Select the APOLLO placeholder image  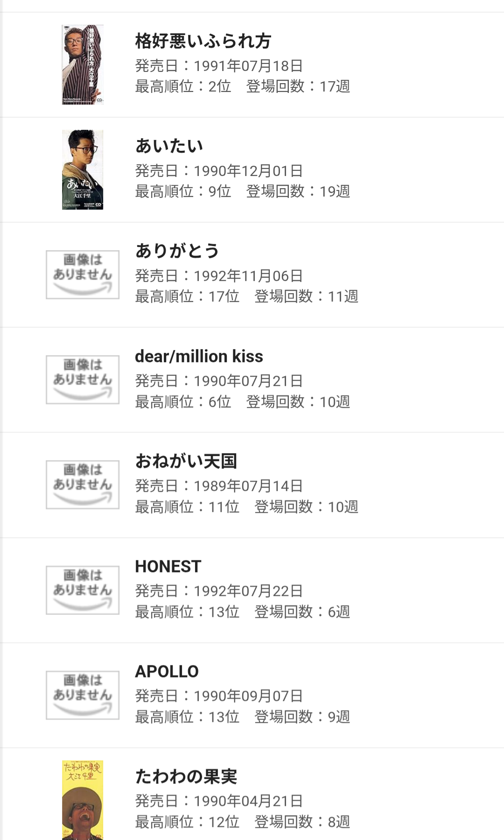[x=83, y=695]
